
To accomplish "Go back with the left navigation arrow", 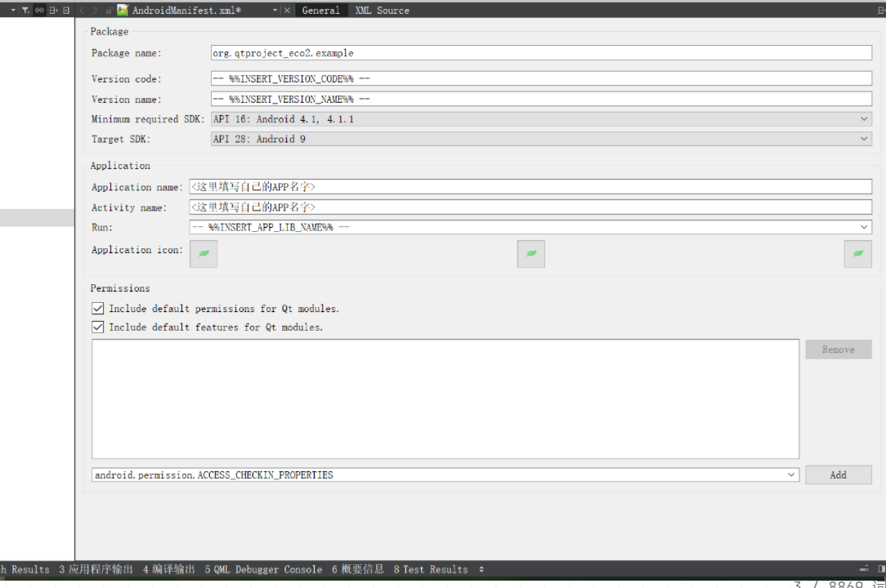I will click(83, 11).
